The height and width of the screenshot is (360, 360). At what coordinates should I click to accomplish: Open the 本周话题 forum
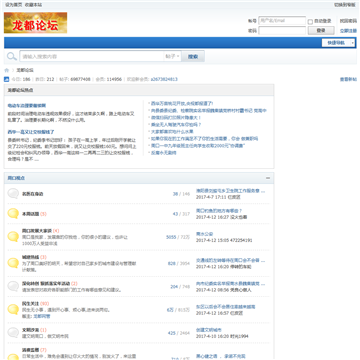30,214
